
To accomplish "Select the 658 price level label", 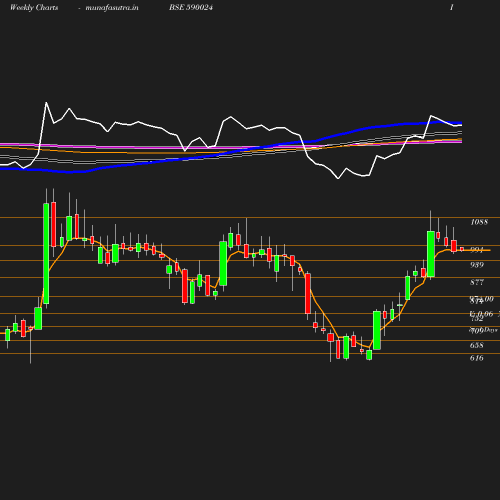I will [477, 345].
